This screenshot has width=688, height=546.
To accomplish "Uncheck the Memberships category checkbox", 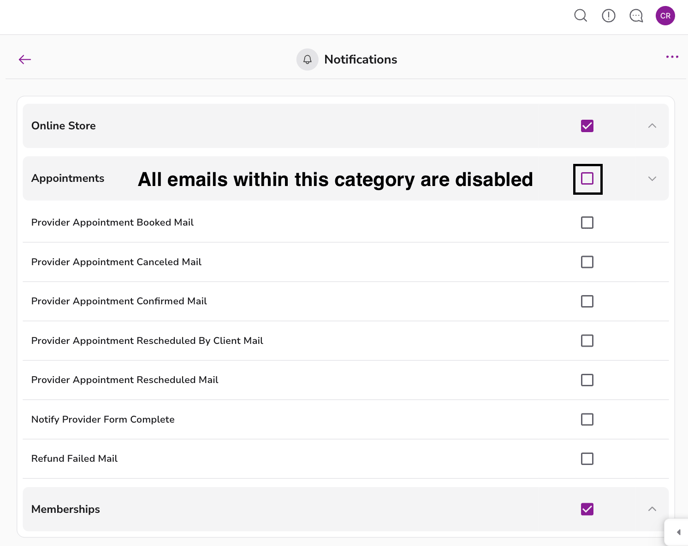I will (587, 509).
